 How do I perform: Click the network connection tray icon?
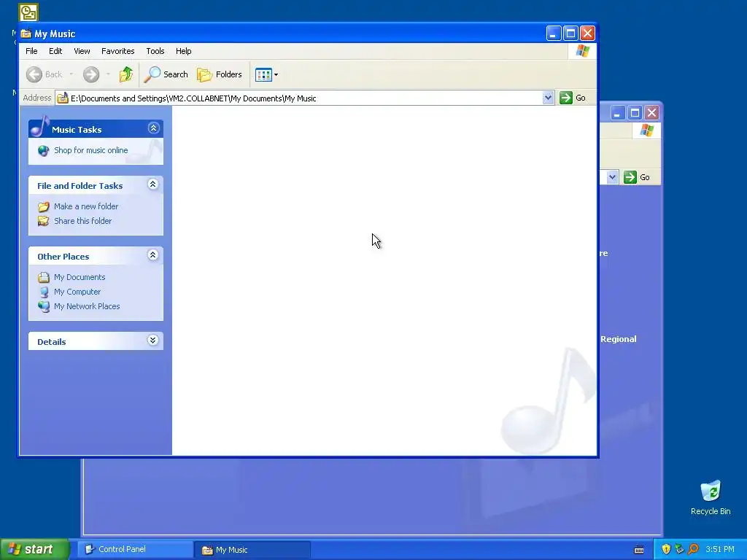pos(679,550)
